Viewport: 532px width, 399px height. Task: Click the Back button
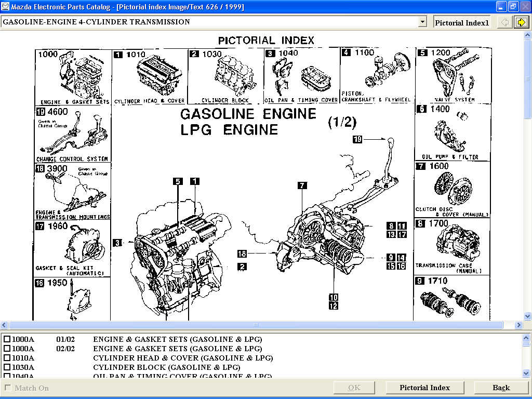(x=501, y=388)
